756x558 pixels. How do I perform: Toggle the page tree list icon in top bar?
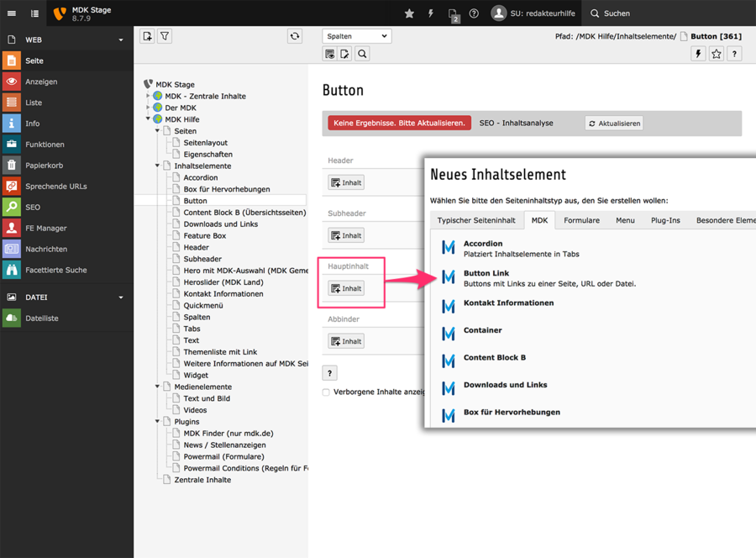pos(34,13)
